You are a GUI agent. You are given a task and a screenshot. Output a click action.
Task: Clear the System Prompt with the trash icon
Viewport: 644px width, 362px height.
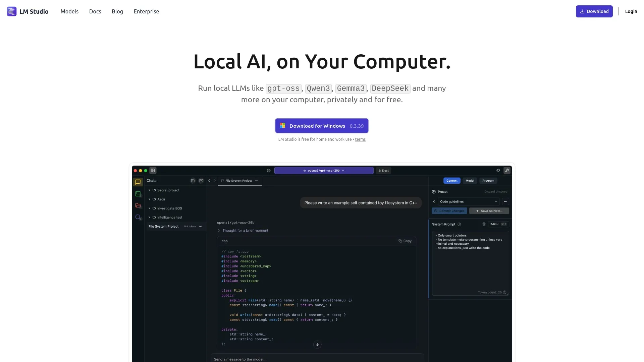tap(484, 224)
